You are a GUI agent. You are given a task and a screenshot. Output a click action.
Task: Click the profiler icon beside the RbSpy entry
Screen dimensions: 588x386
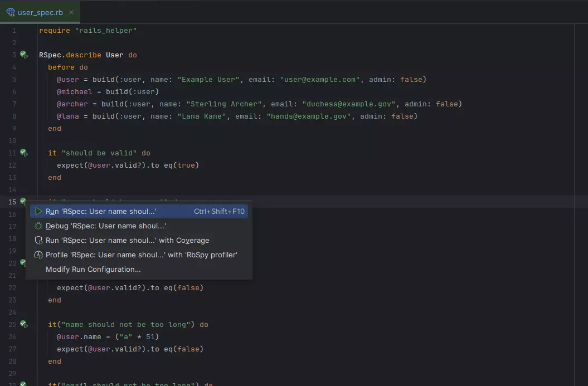pyautogui.click(x=38, y=255)
